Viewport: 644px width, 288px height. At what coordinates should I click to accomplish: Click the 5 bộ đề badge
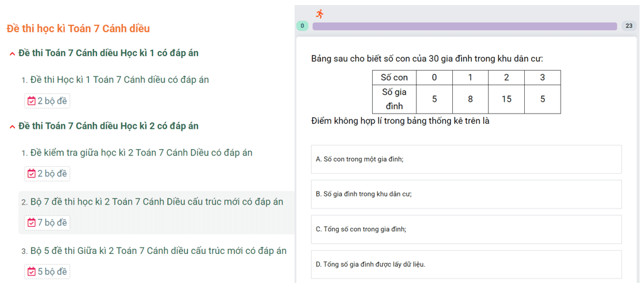click(47, 272)
